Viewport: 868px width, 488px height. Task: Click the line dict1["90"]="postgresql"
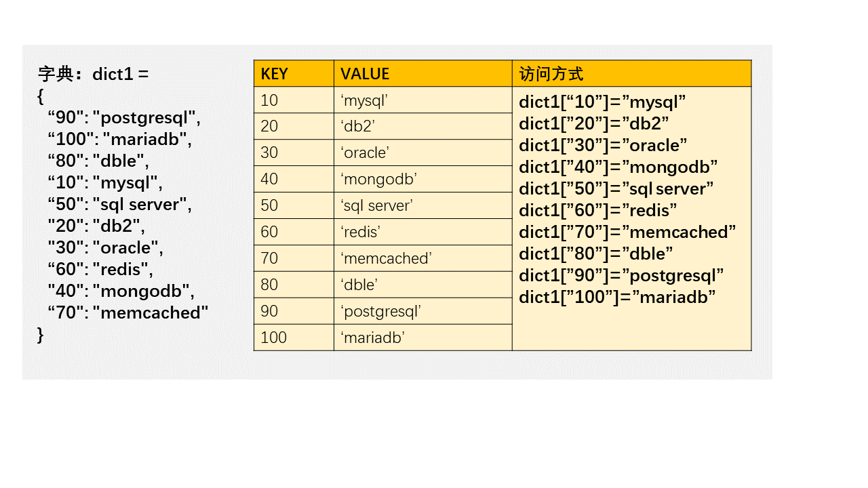622,276
